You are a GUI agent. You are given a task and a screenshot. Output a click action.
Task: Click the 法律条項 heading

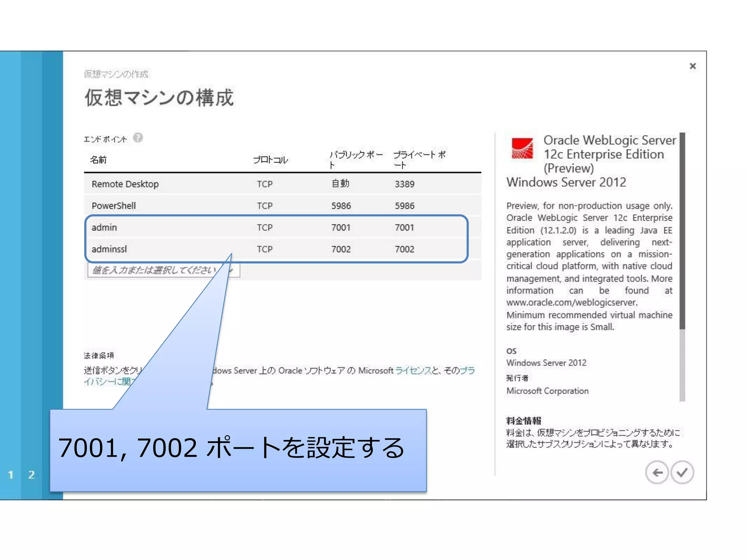[x=99, y=355]
